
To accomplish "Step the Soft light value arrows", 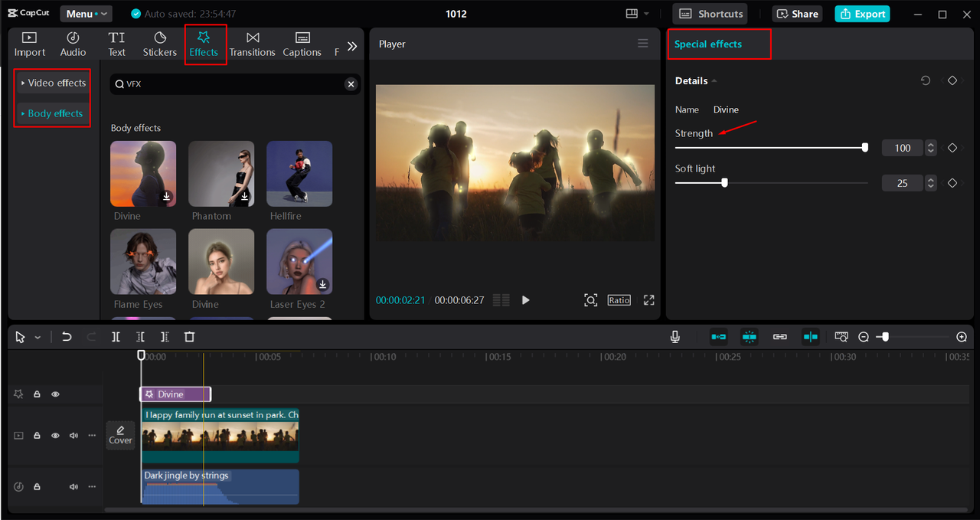I will point(930,183).
